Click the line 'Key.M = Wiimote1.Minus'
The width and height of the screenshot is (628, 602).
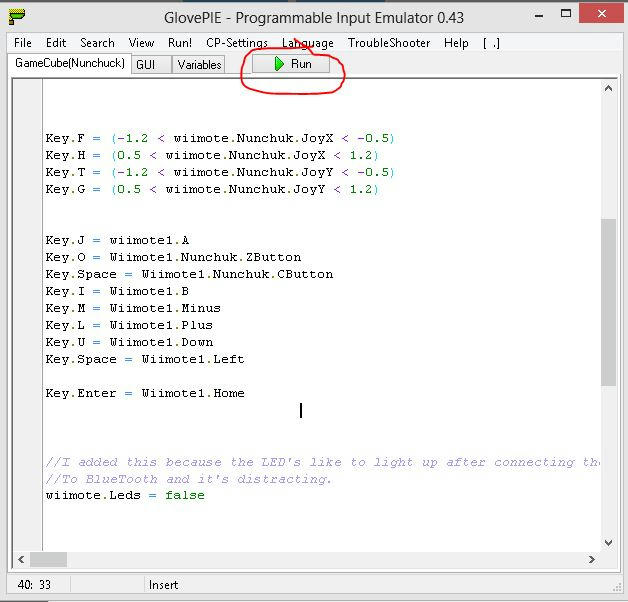click(x=133, y=308)
